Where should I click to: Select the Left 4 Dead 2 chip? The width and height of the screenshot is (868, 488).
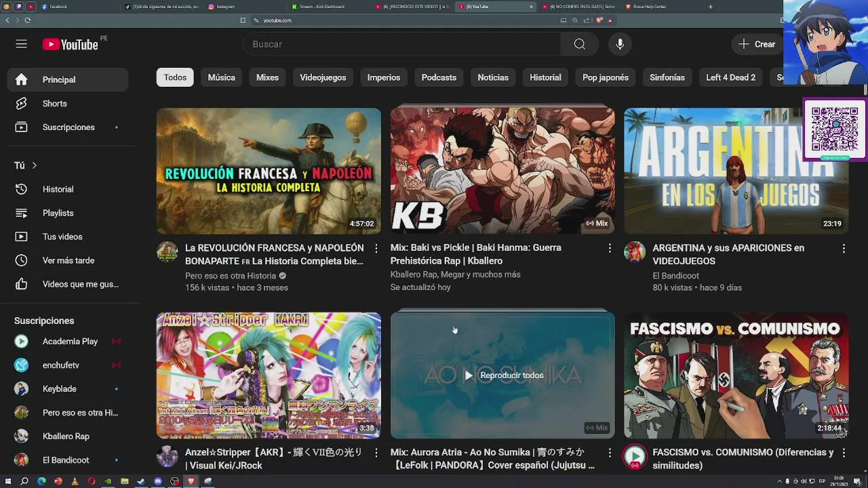(730, 77)
